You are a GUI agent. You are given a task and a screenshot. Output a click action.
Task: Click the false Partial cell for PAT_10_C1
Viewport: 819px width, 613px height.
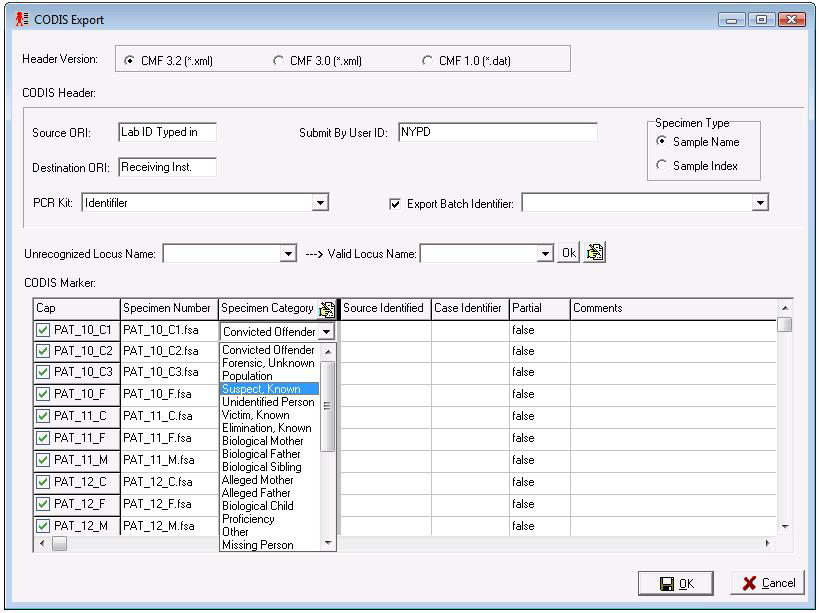pyautogui.click(x=540, y=330)
